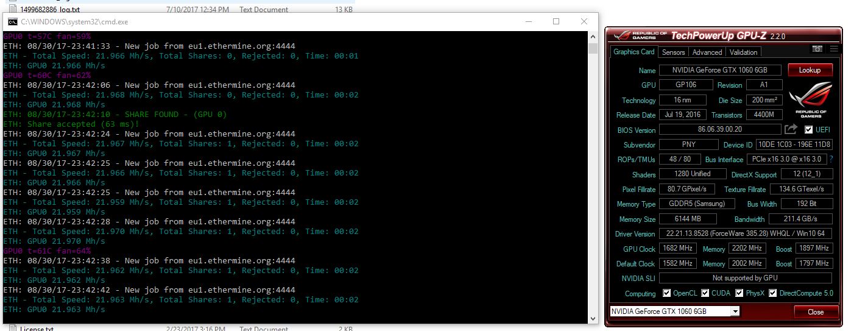Click the NVIDIA SLI status field

pos(746,278)
